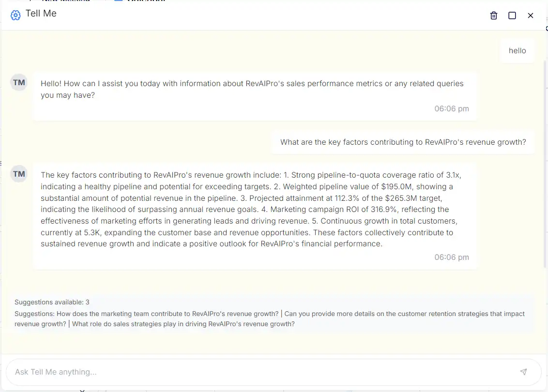Click the "Suggestions available: 3" label
This screenshot has height=392, width=548.
tap(52, 302)
